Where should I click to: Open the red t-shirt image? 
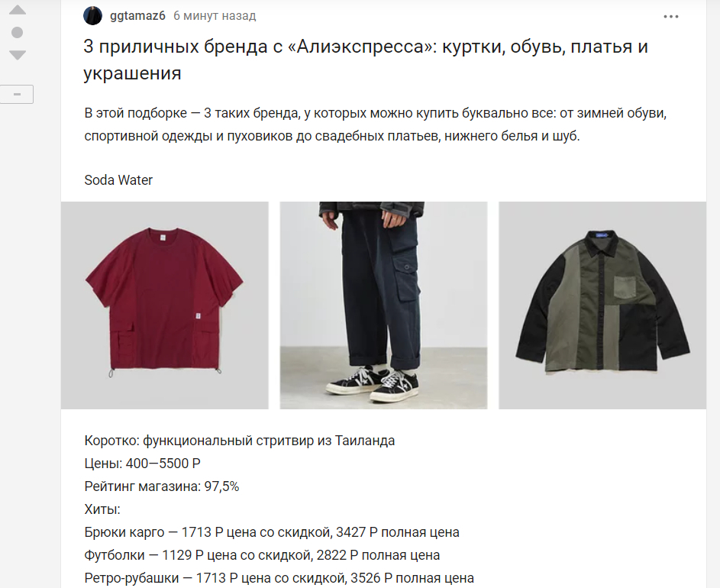pyautogui.click(x=165, y=305)
